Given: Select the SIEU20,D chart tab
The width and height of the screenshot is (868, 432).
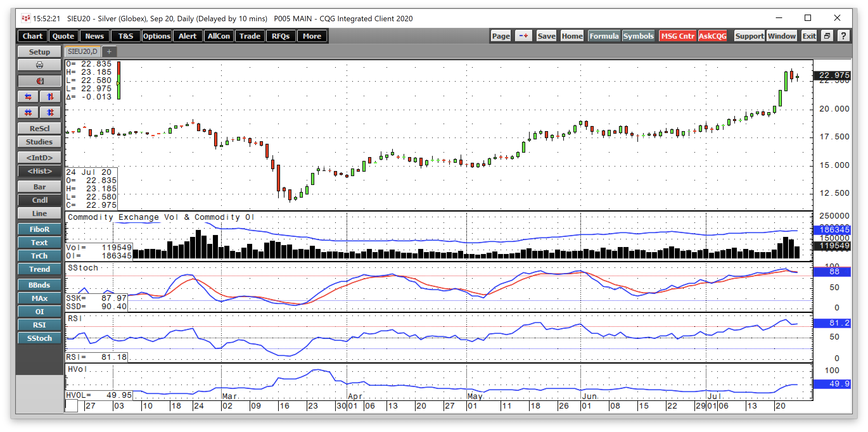Looking at the screenshot, I should click(83, 52).
